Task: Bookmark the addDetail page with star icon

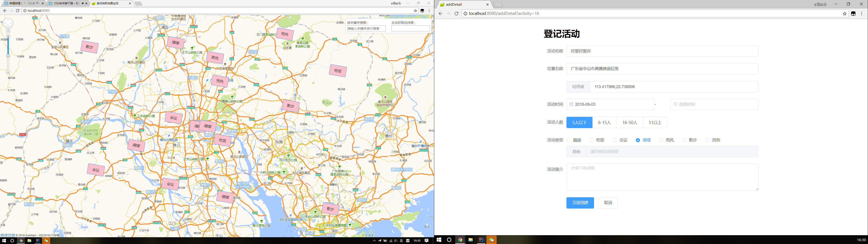Action: [845, 14]
